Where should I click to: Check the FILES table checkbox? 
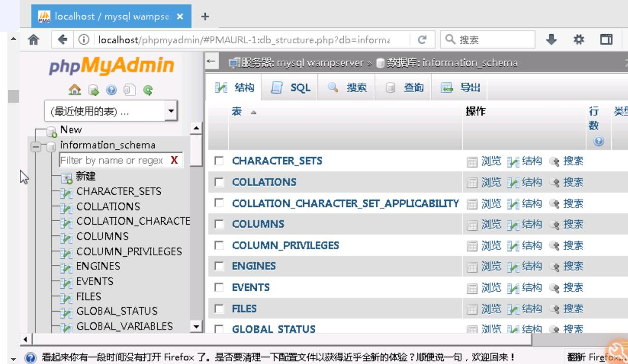(x=219, y=309)
